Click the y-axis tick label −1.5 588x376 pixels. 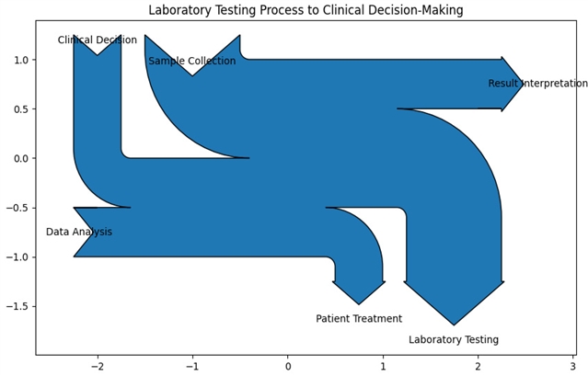[x=19, y=306]
